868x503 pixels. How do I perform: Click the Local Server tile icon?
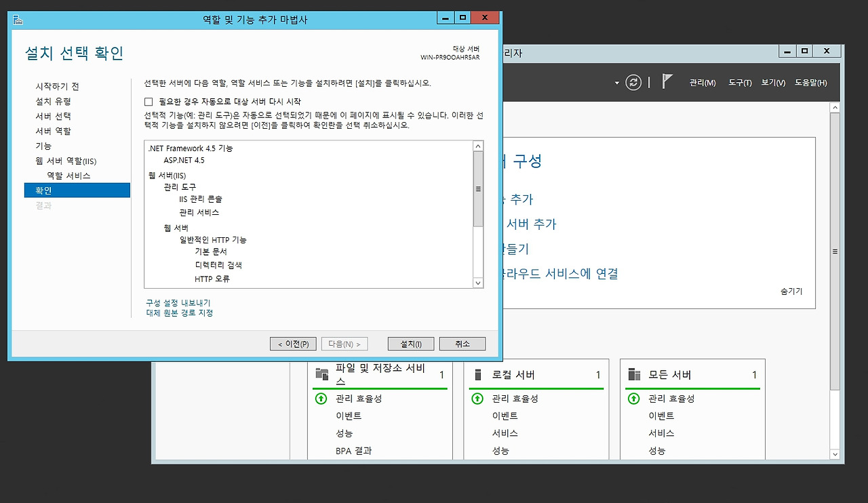478,374
